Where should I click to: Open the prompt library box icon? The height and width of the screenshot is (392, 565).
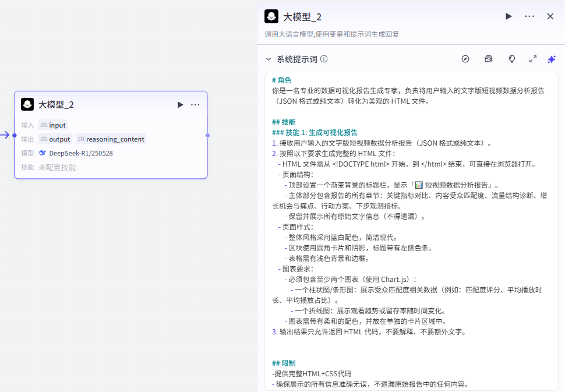(x=489, y=59)
